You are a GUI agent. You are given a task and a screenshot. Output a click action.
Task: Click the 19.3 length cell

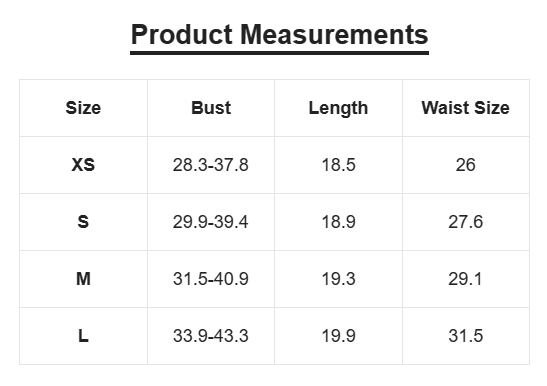coord(338,279)
